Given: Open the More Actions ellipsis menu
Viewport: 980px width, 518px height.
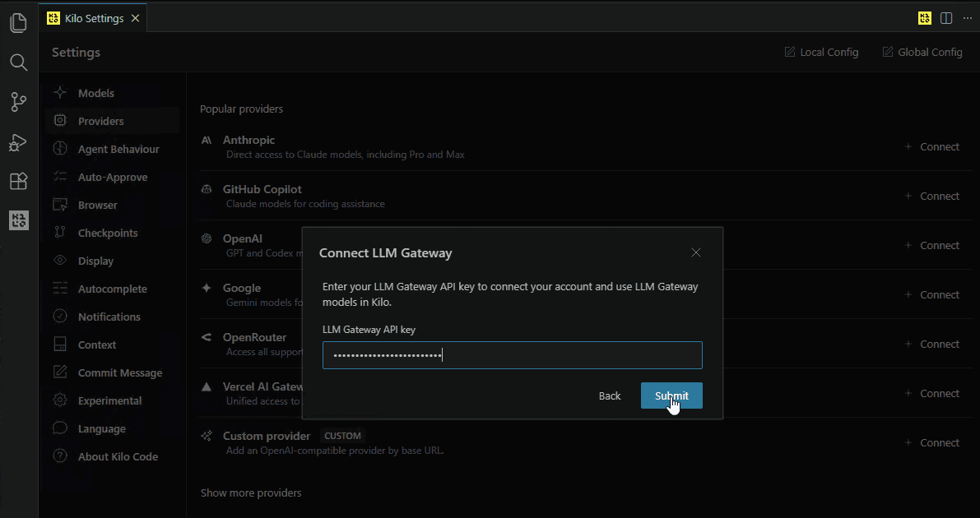Looking at the screenshot, I should click(x=968, y=18).
